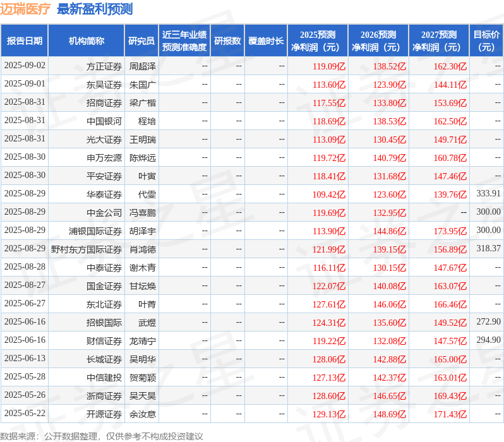
Task: Click the value 146.65亿
Action: [390, 397]
